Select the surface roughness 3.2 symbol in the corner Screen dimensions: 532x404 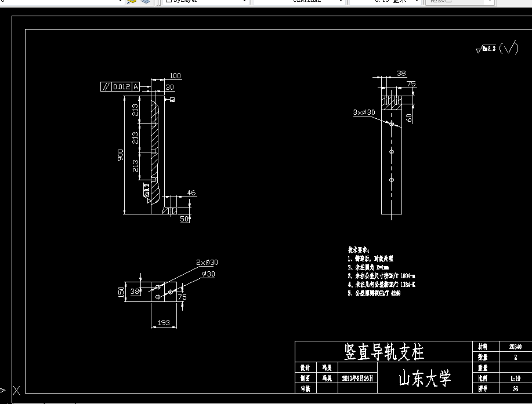(486, 49)
